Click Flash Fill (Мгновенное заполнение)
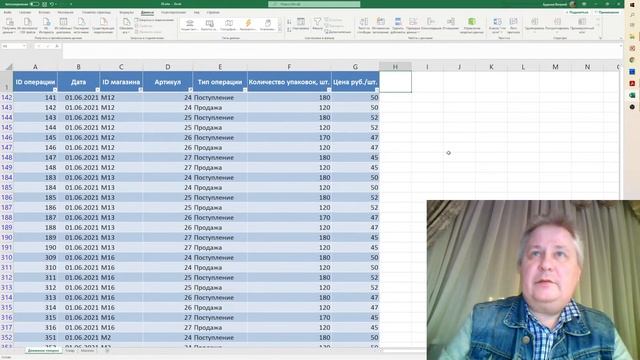This screenshot has height=360, width=640. (x=380, y=25)
